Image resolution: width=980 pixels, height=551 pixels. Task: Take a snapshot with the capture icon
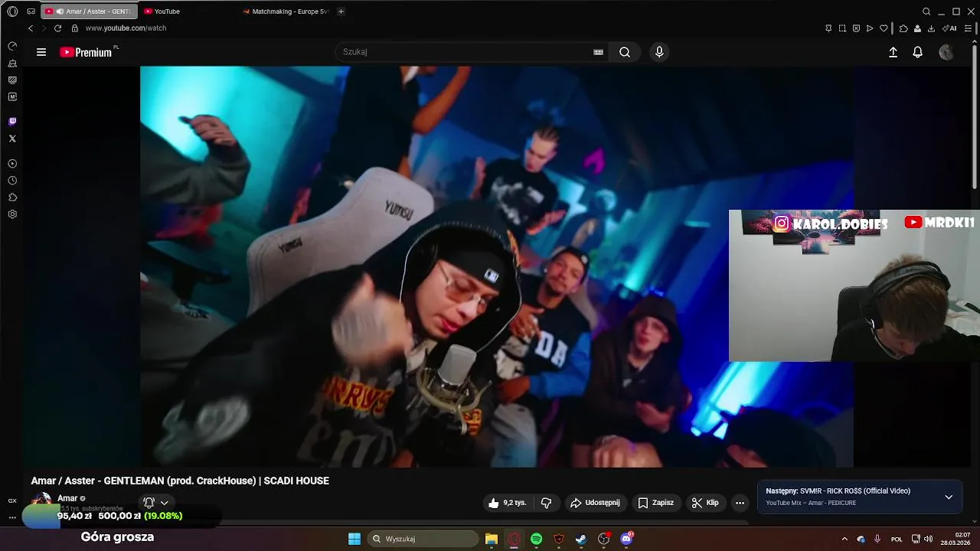842,28
